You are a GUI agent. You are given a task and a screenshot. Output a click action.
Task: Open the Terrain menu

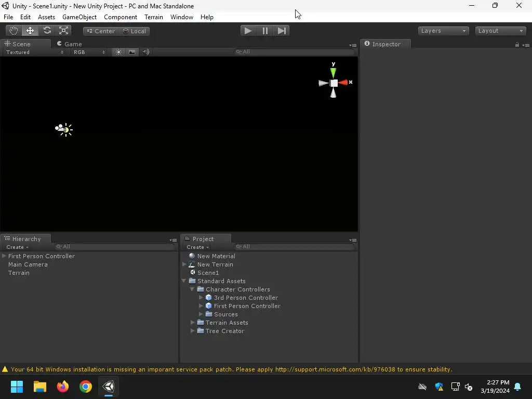pyautogui.click(x=154, y=17)
